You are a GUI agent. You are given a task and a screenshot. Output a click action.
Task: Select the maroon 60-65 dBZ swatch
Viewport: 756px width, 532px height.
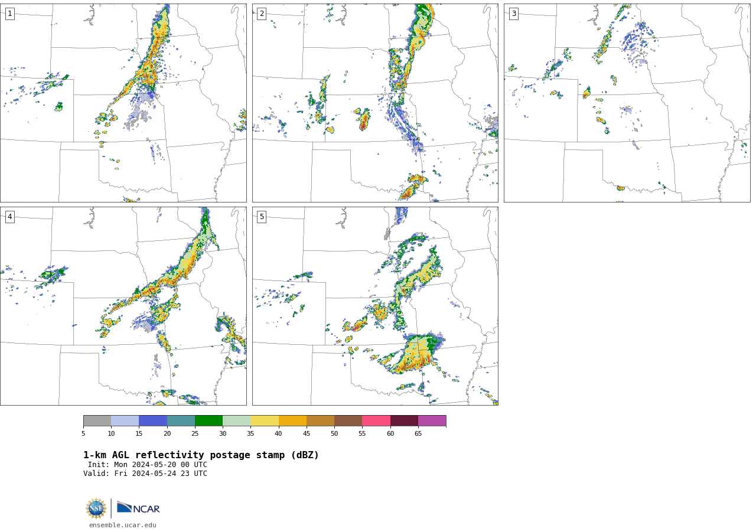click(404, 421)
